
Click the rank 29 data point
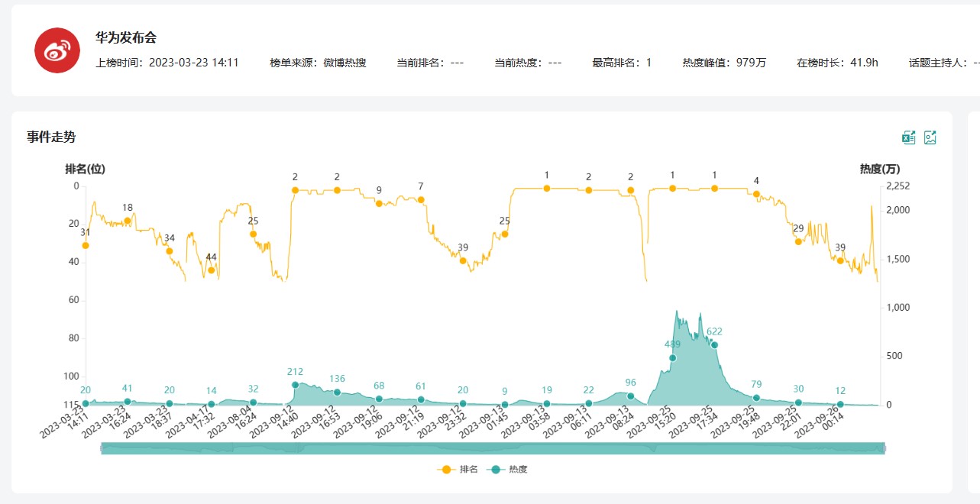(798, 241)
